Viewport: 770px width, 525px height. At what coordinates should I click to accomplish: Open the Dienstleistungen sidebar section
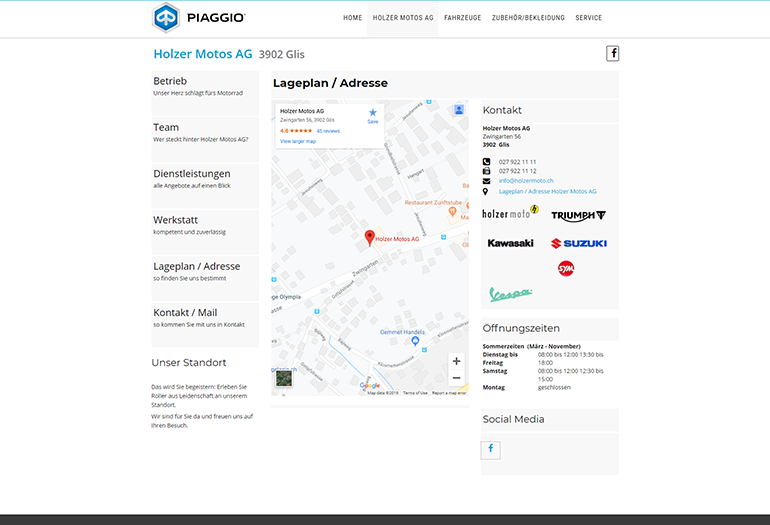tap(205, 186)
